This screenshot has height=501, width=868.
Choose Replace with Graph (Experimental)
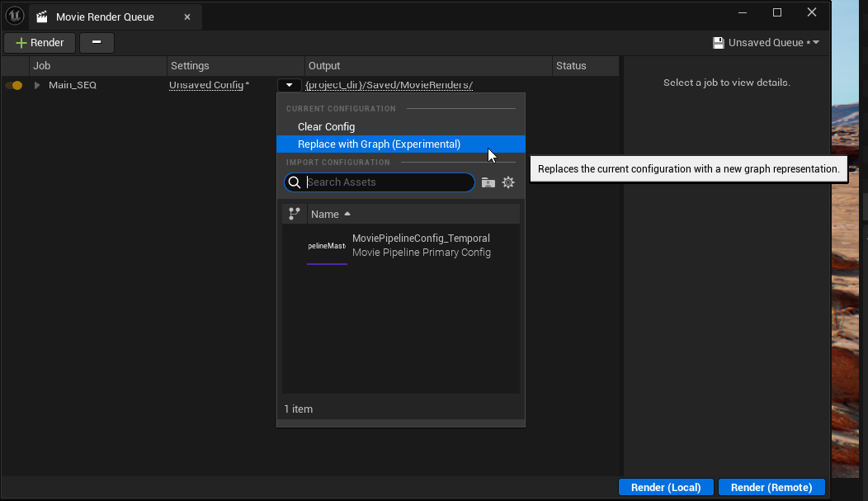pos(379,144)
